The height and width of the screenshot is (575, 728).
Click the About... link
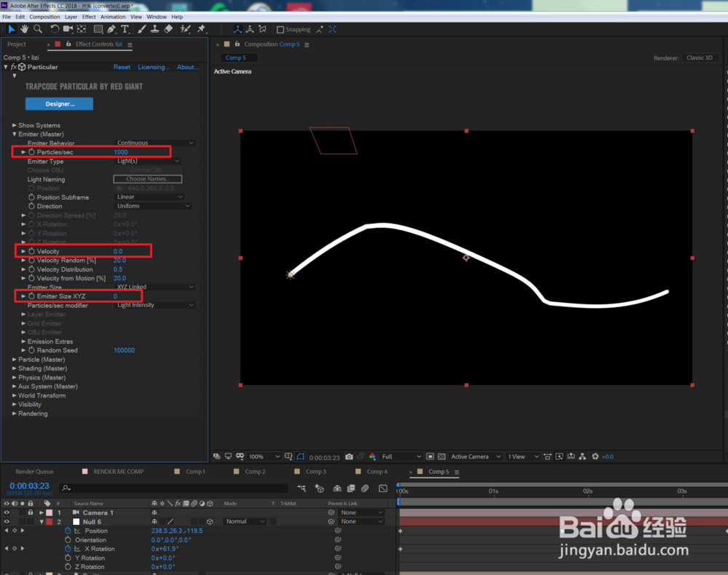coord(188,67)
